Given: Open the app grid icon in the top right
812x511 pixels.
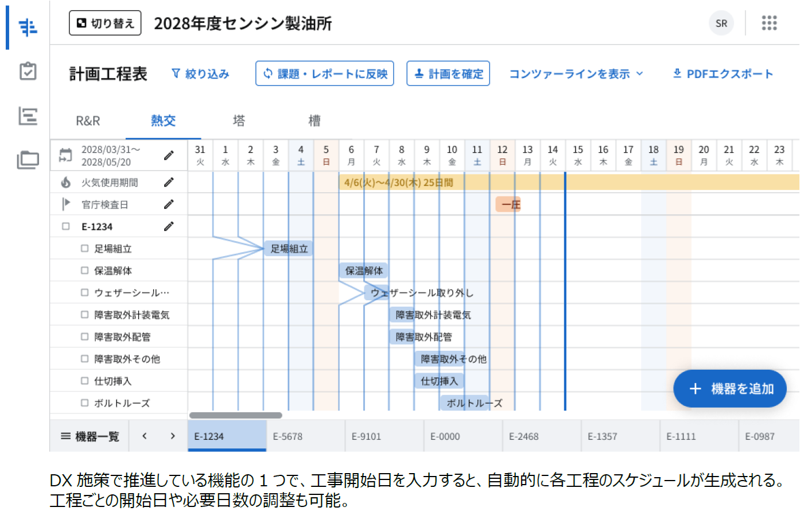Looking at the screenshot, I should point(769,23).
